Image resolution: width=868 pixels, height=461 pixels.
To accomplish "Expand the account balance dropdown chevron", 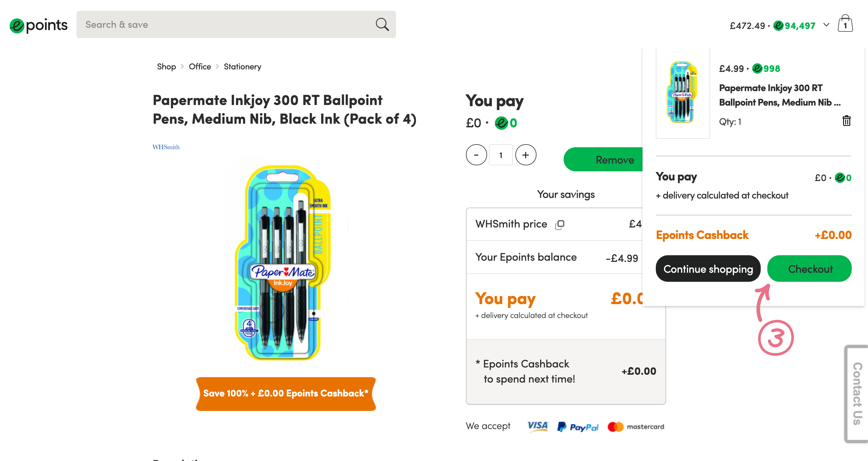I will (826, 25).
